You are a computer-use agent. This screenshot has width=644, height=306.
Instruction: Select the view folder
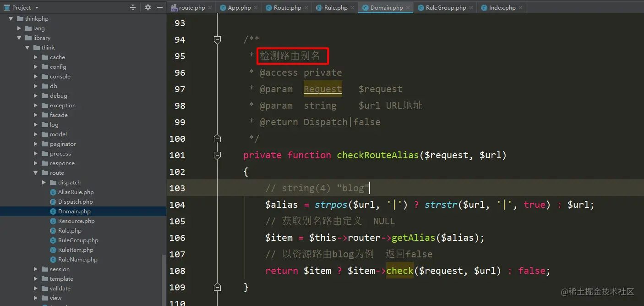click(55, 298)
